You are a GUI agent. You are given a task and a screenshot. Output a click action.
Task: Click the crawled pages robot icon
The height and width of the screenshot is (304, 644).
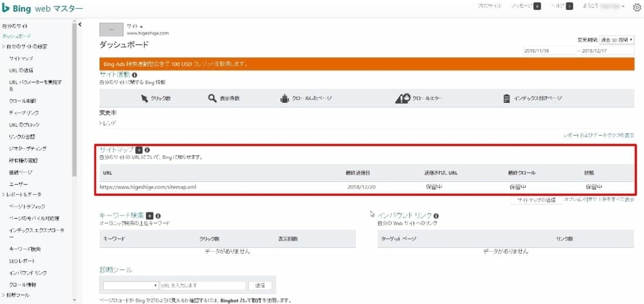click(x=284, y=99)
